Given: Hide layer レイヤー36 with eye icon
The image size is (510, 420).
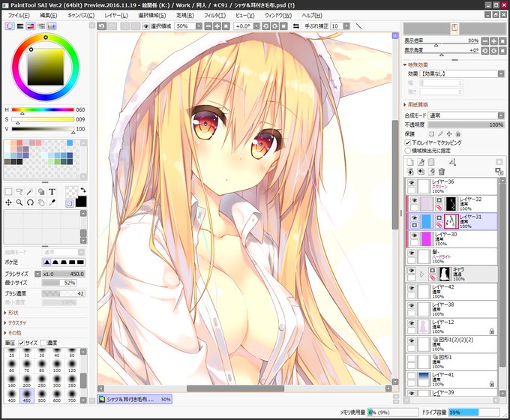Looking at the screenshot, I should [x=412, y=183].
